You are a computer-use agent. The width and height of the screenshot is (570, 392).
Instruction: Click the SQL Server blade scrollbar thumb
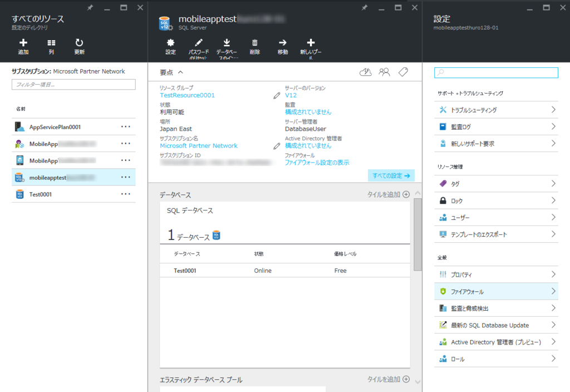click(x=417, y=234)
